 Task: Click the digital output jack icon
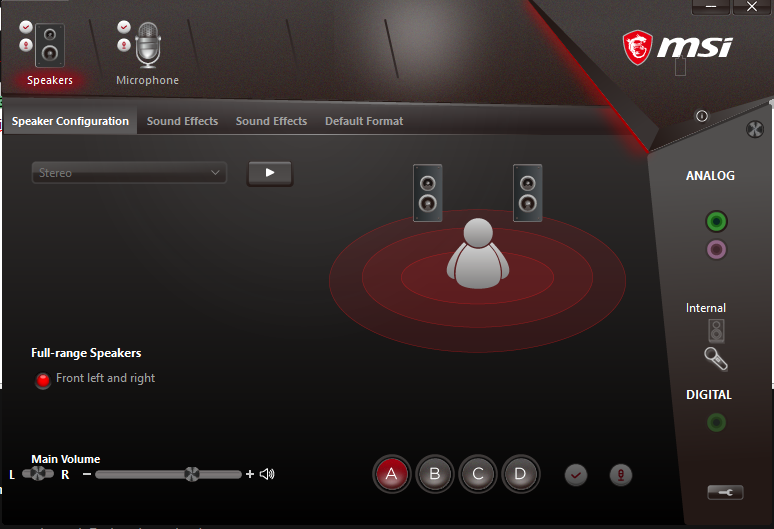coord(716,423)
